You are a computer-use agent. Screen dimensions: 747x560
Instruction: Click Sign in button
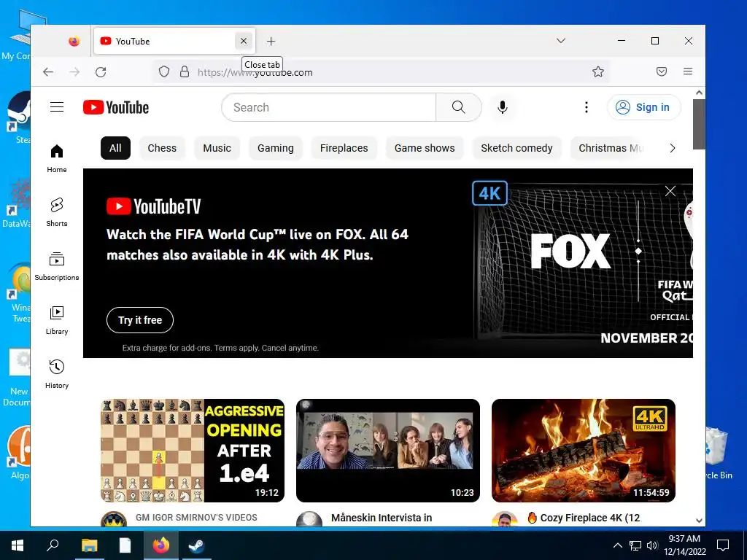click(x=644, y=107)
